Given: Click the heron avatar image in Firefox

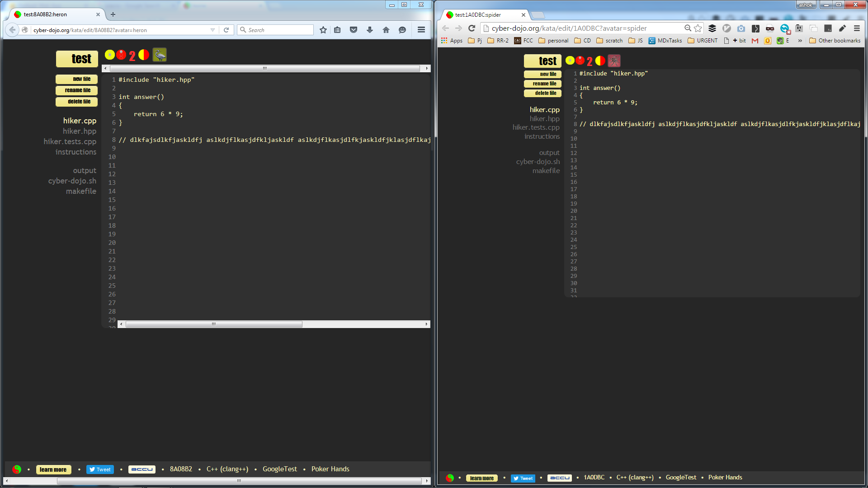Looking at the screenshot, I should (160, 55).
